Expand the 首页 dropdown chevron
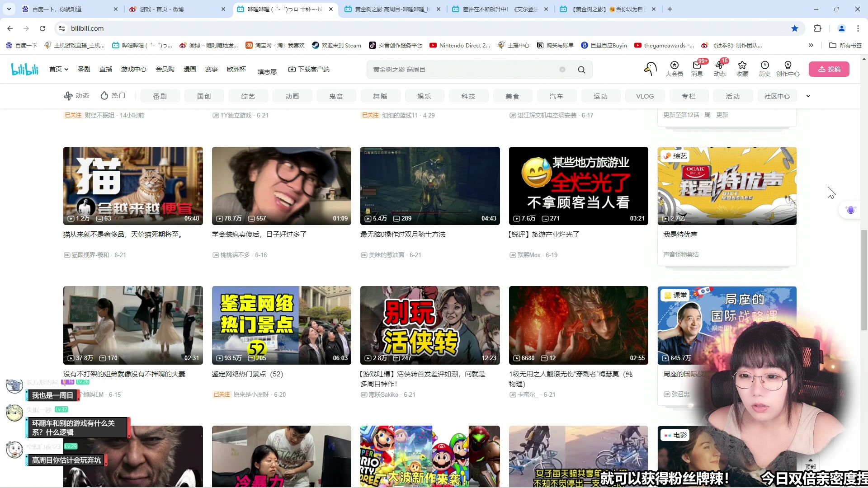This screenshot has width=868, height=488. (x=66, y=69)
